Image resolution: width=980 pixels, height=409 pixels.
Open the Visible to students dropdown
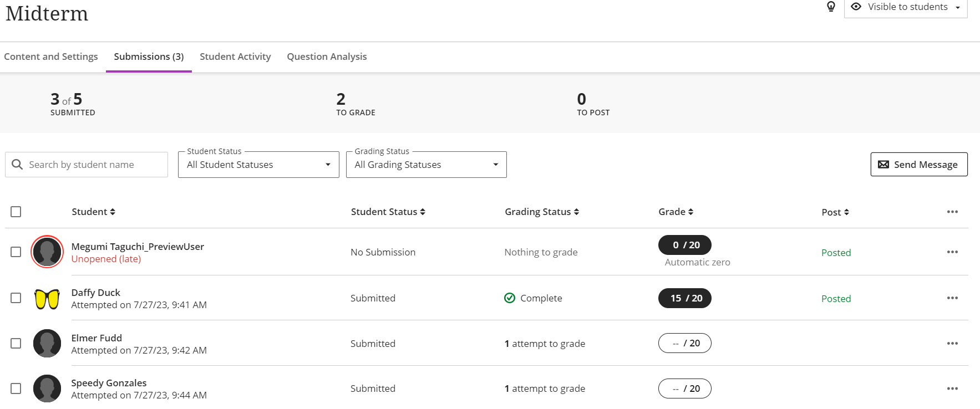point(906,7)
